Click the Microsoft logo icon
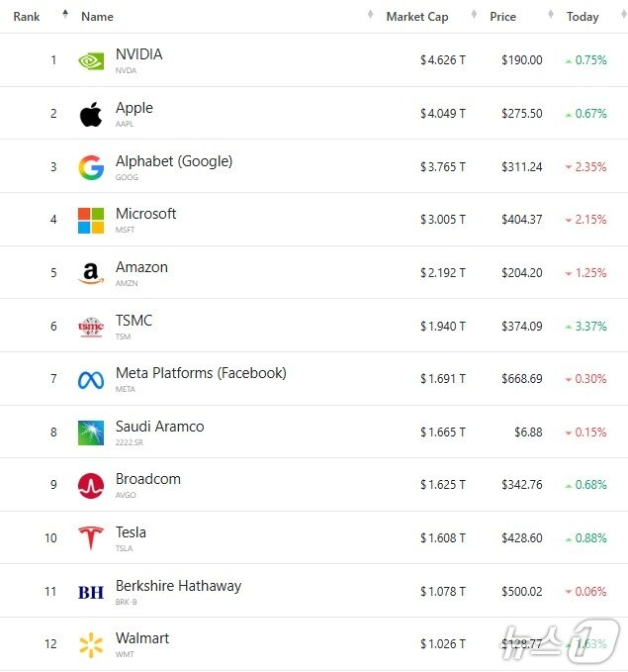The width and height of the screenshot is (628, 672). (91, 220)
